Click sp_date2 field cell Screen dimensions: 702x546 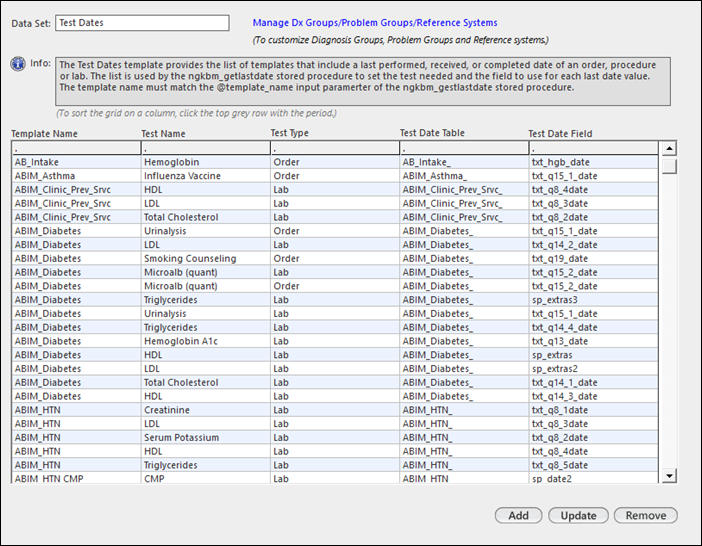pos(594,478)
